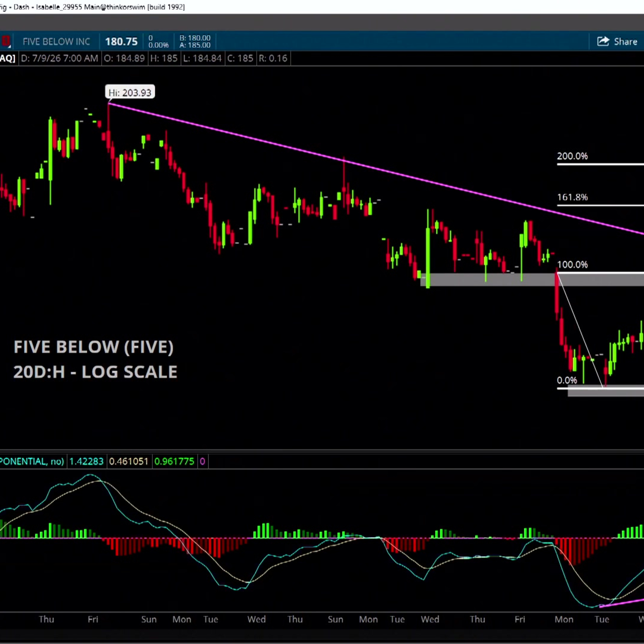Select the gray support zone at 100.0%
The image size is (644, 644).
pyautogui.click(x=532, y=280)
